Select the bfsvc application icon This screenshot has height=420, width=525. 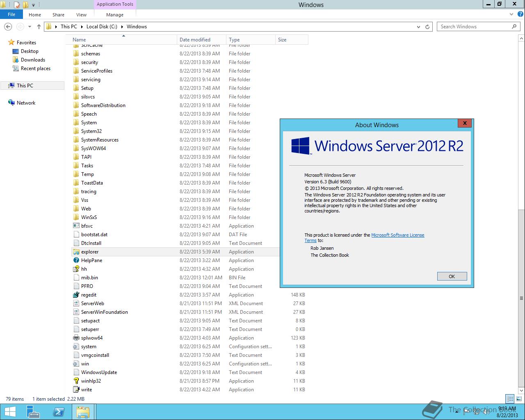pyautogui.click(x=76, y=226)
